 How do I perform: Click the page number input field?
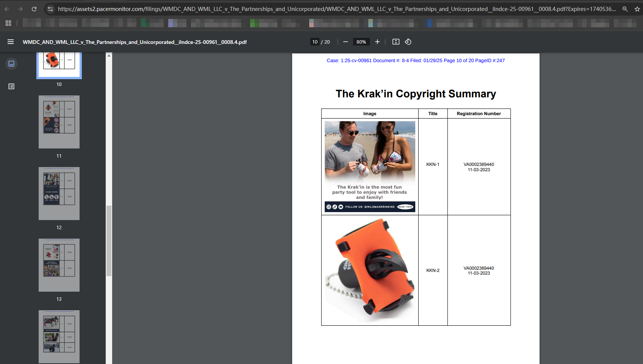[315, 42]
